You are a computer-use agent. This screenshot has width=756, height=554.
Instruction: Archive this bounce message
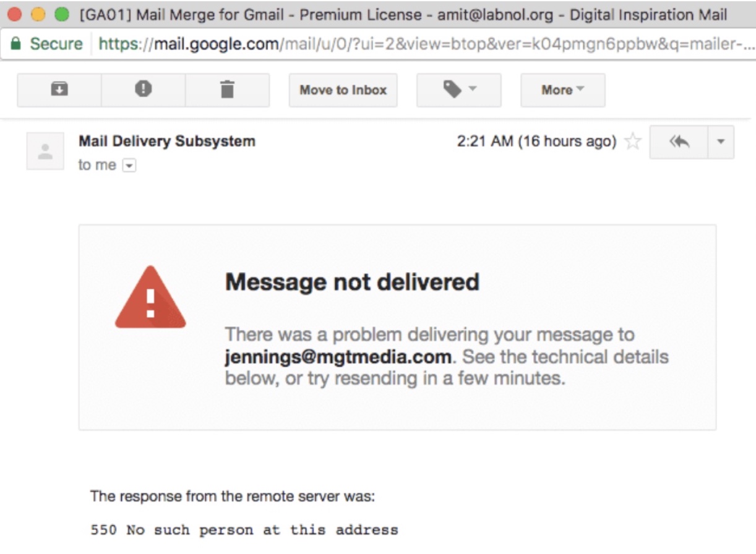click(x=59, y=90)
